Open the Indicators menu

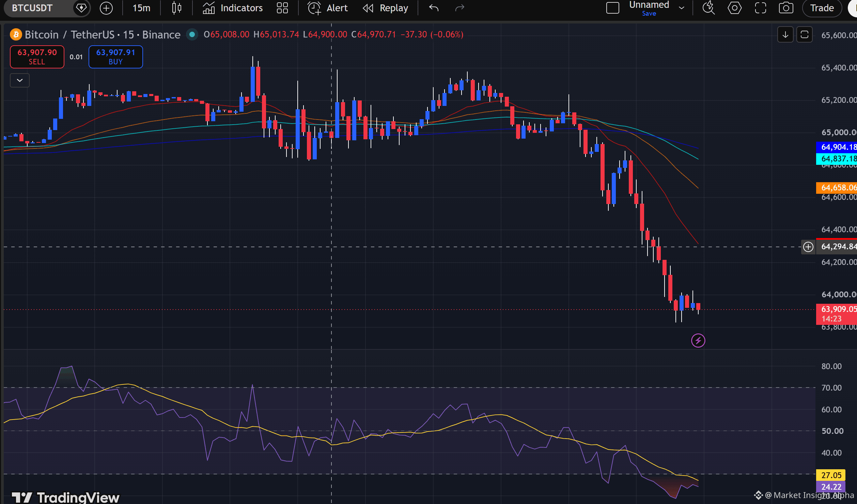[x=233, y=8]
